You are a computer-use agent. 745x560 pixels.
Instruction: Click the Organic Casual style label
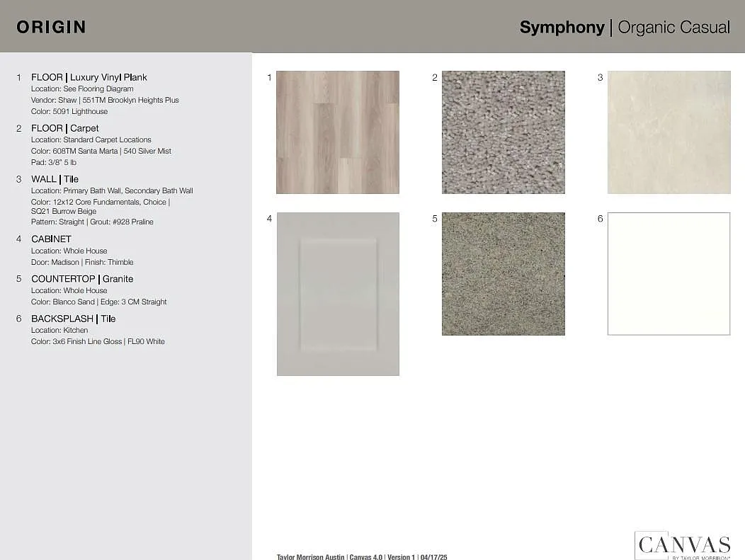(x=673, y=28)
